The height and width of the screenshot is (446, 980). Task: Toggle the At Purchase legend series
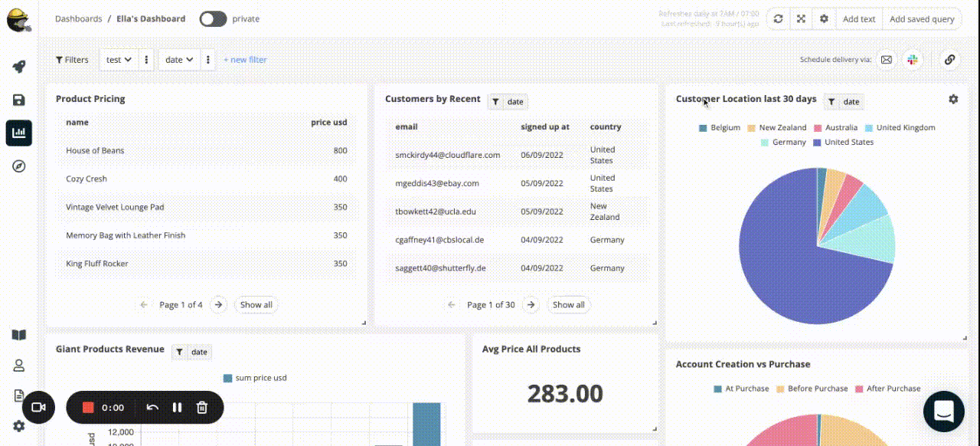pyautogui.click(x=741, y=389)
